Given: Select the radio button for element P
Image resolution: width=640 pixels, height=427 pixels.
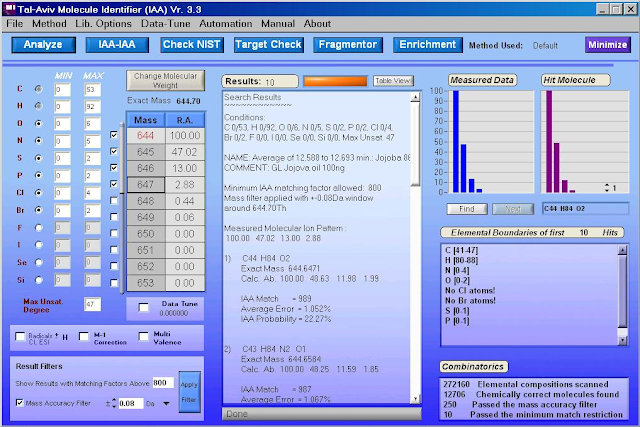Looking at the screenshot, I should pos(38,175).
